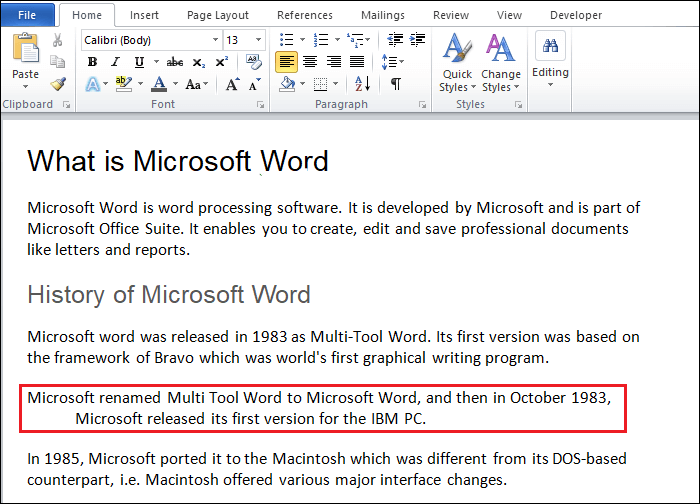Click the 'History of Microsoft Word' heading

(x=169, y=295)
